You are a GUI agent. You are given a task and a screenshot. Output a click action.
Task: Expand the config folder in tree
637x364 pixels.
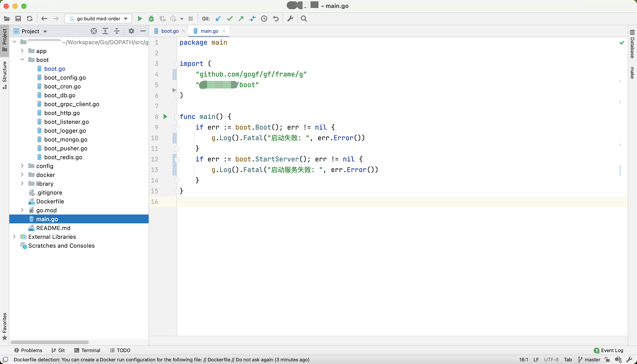tap(22, 166)
